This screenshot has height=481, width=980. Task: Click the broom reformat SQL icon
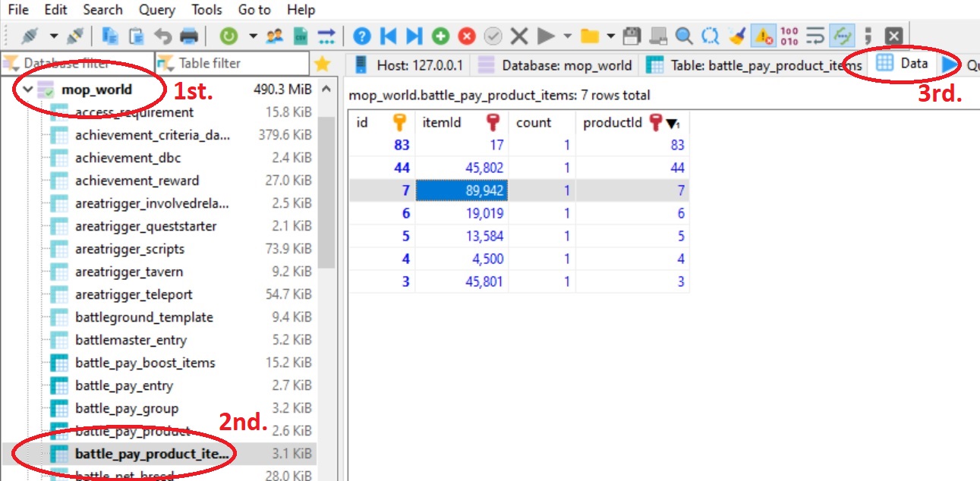coord(736,36)
